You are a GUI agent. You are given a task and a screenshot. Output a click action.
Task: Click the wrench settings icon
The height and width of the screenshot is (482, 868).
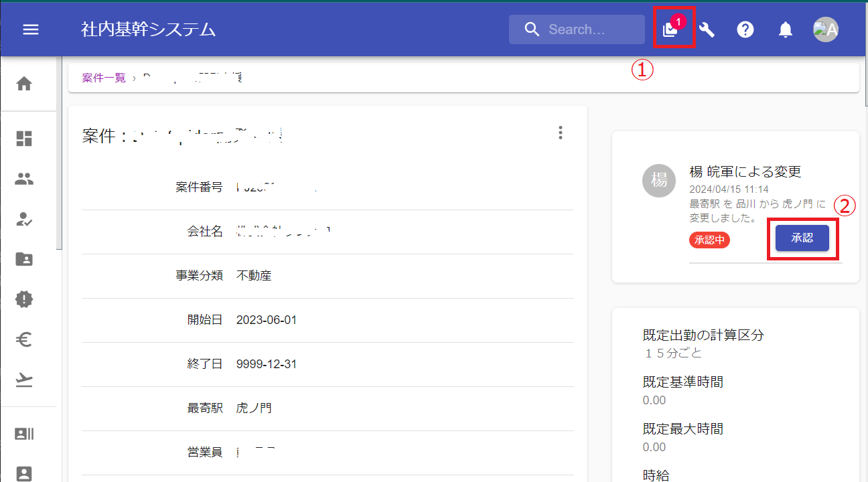(x=707, y=29)
